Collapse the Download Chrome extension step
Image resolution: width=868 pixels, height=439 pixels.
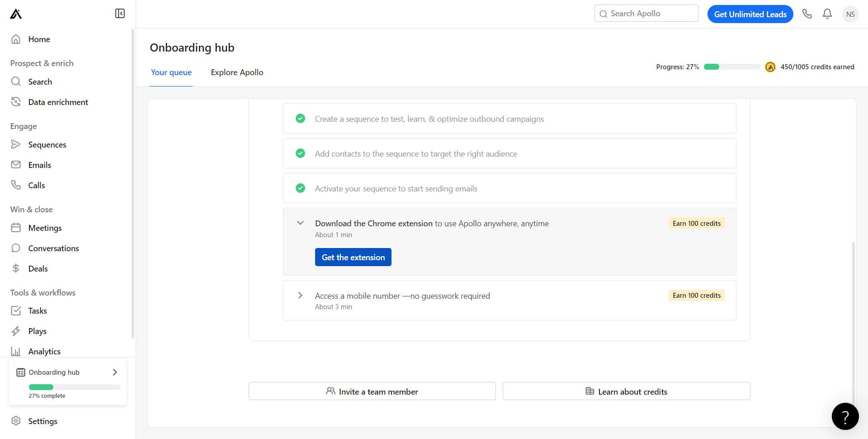(x=300, y=223)
